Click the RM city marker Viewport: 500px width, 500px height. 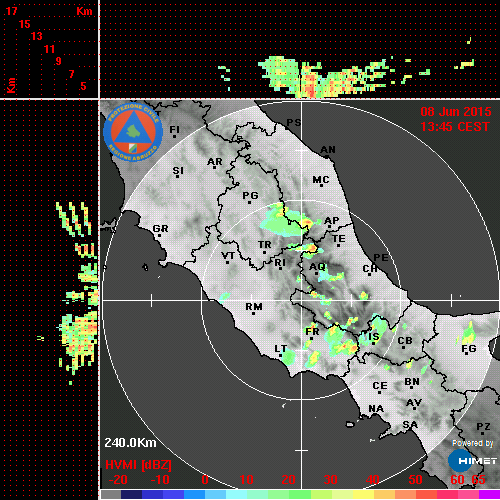click(254, 314)
